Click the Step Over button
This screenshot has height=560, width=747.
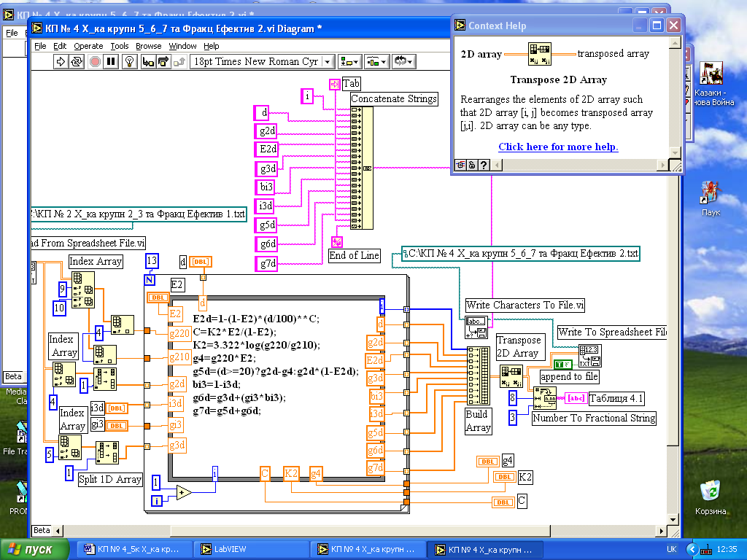pos(163,61)
